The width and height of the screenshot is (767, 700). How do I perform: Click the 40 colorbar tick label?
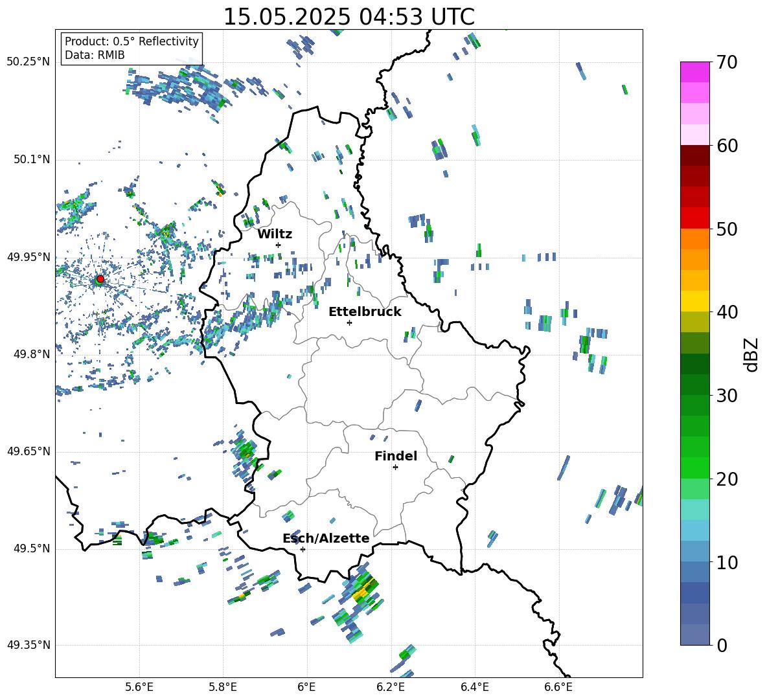pos(727,312)
